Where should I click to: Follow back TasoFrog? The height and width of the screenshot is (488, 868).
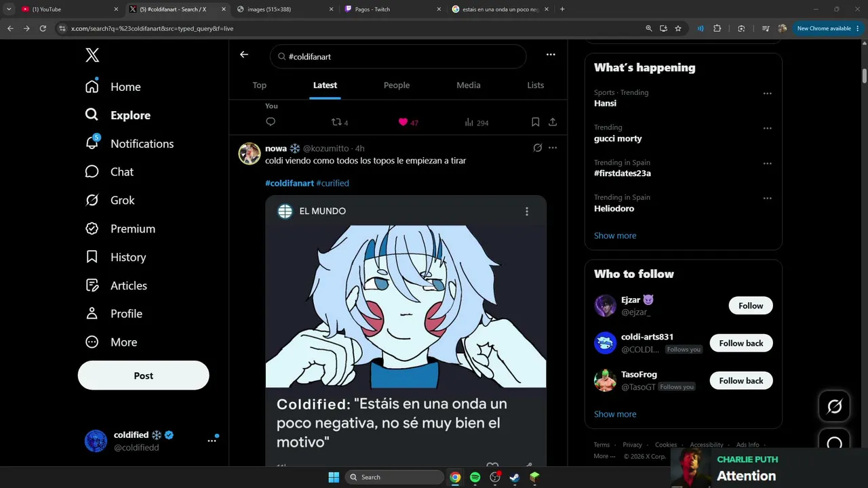click(741, 380)
